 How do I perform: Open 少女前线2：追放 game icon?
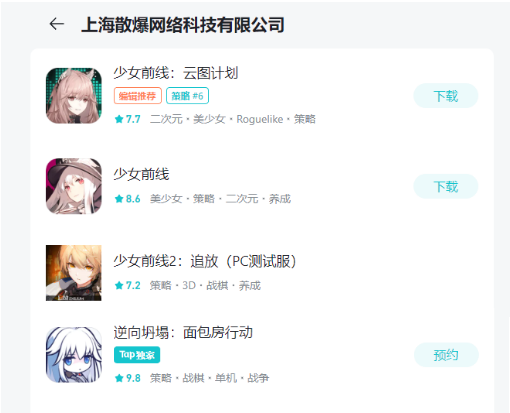tap(74, 273)
